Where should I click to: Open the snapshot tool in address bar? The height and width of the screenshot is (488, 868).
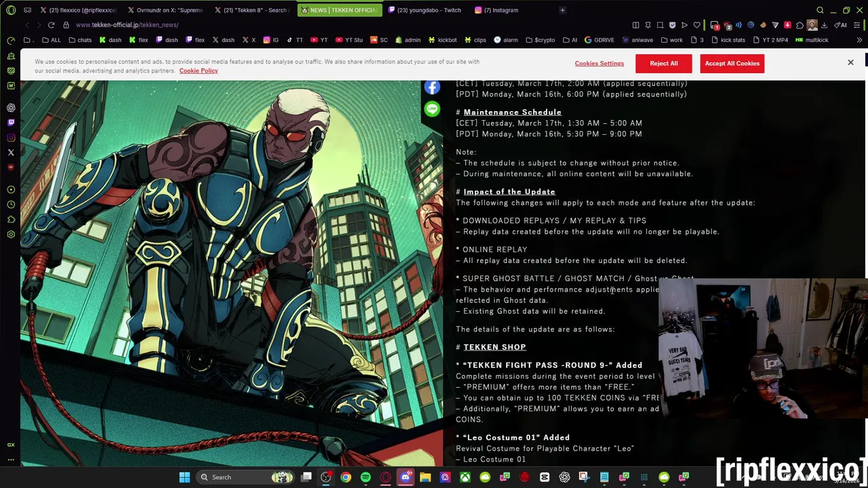point(660,25)
